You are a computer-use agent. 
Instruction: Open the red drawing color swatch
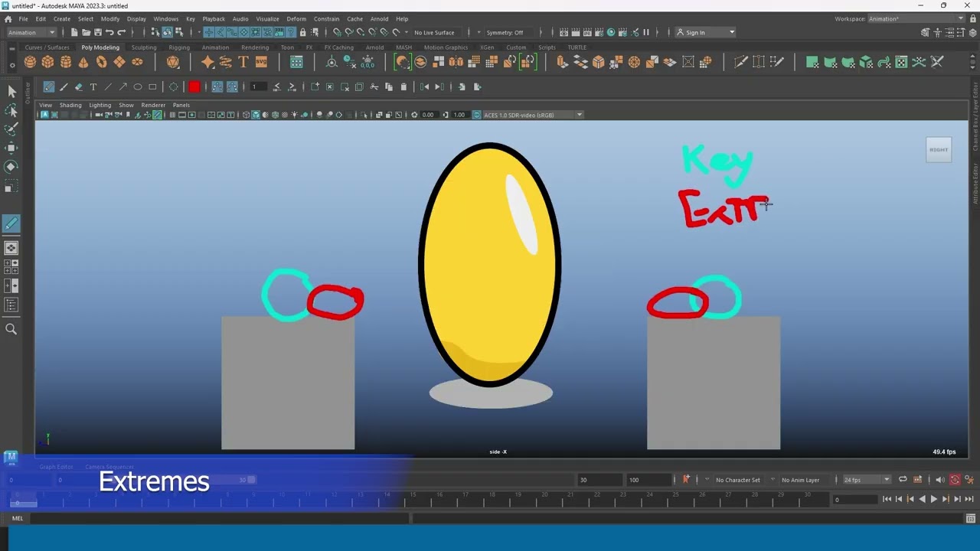194,86
